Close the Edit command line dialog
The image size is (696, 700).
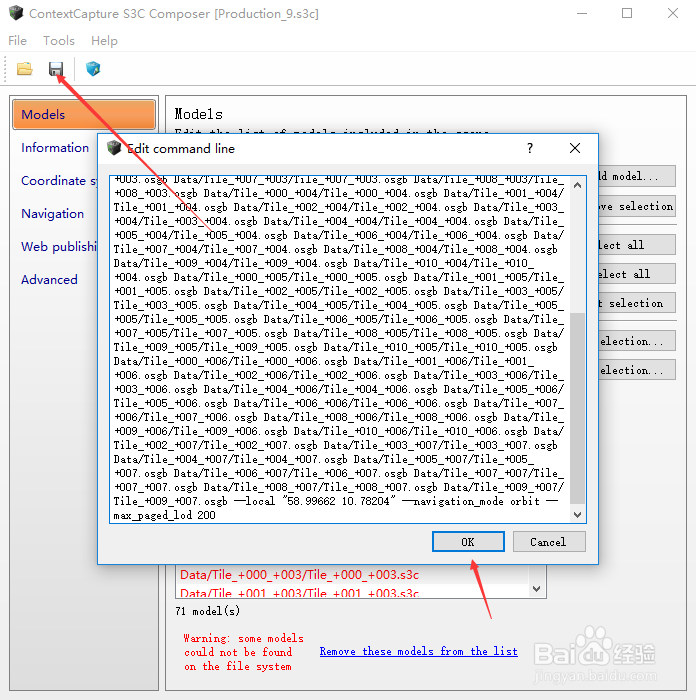tap(575, 148)
